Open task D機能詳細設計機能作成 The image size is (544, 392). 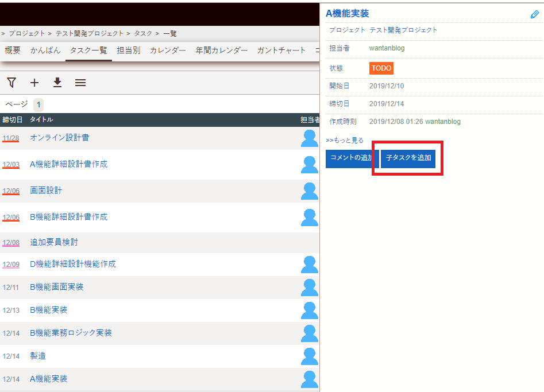73,264
